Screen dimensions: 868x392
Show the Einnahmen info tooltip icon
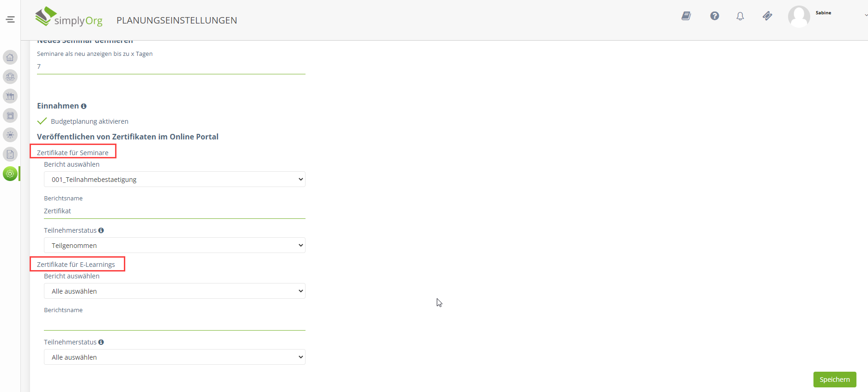[84, 106]
